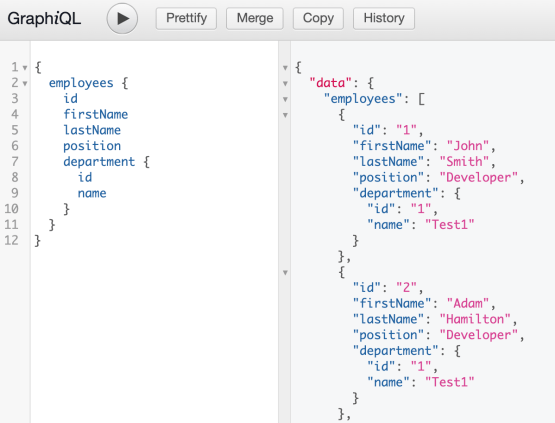The height and width of the screenshot is (423, 555).
Task: Collapse the "data" object fold arrow
Action: 285,84
